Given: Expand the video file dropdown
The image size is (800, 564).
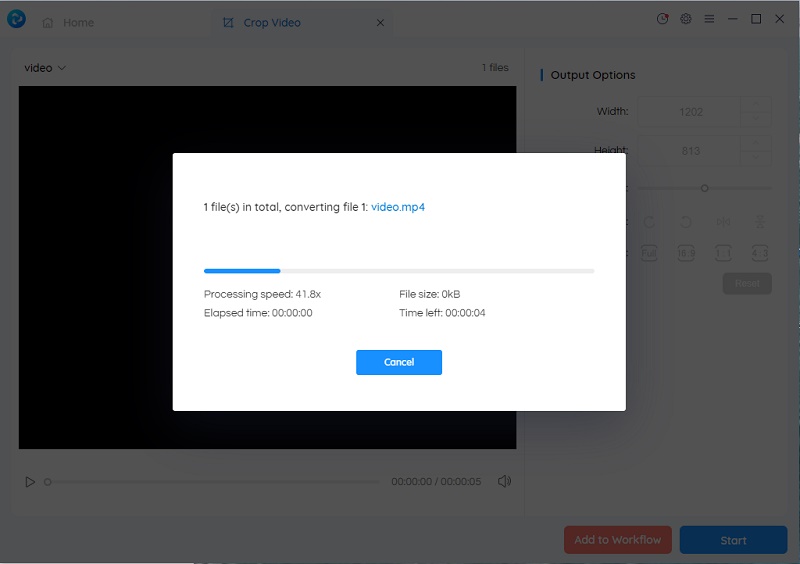Looking at the screenshot, I should click(x=45, y=68).
